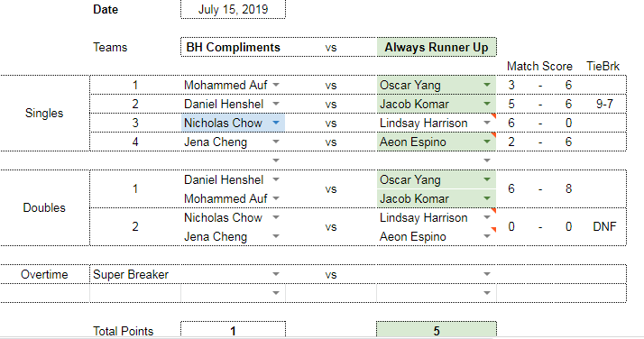Viewport: 644px width, 339px height.
Task: Open dropdown arrow for Oscar Yang singles
Action: (x=487, y=85)
